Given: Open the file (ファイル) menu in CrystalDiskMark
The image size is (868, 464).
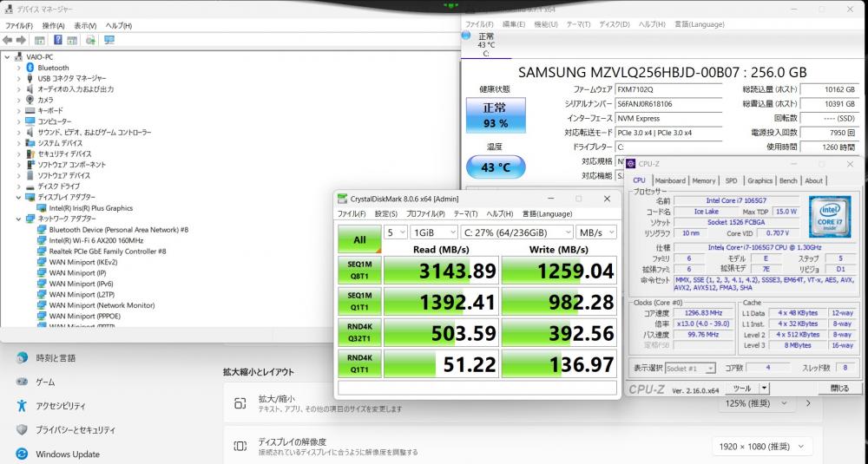Looking at the screenshot, I should (x=352, y=214).
